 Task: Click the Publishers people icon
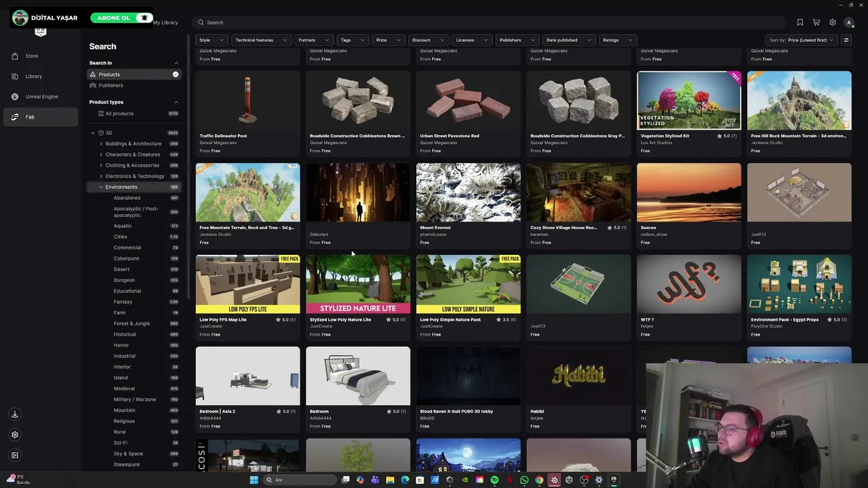(93, 85)
